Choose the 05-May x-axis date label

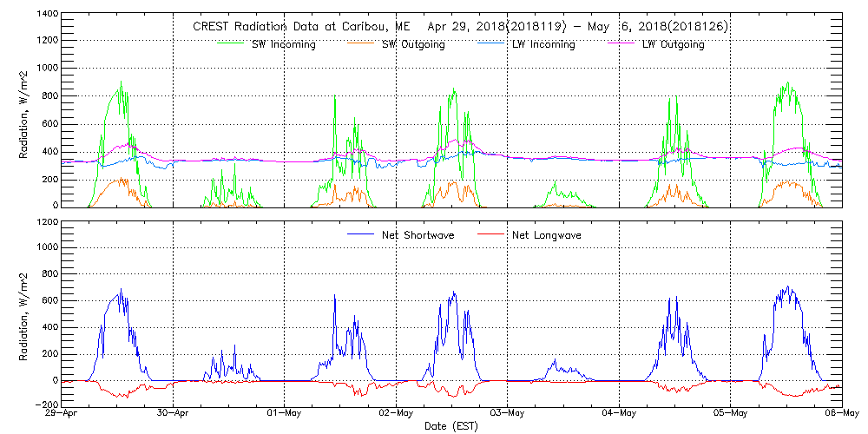pyautogui.click(x=730, y=414)
